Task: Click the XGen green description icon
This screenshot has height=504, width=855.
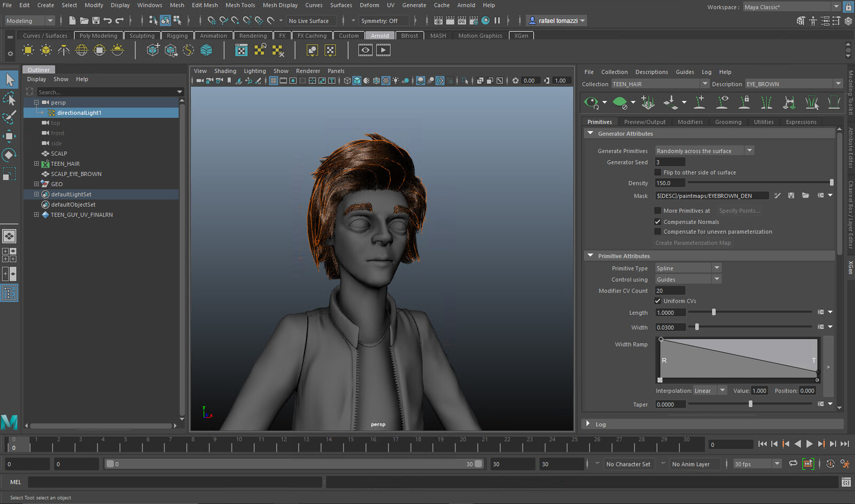Action: coord(620,102)
